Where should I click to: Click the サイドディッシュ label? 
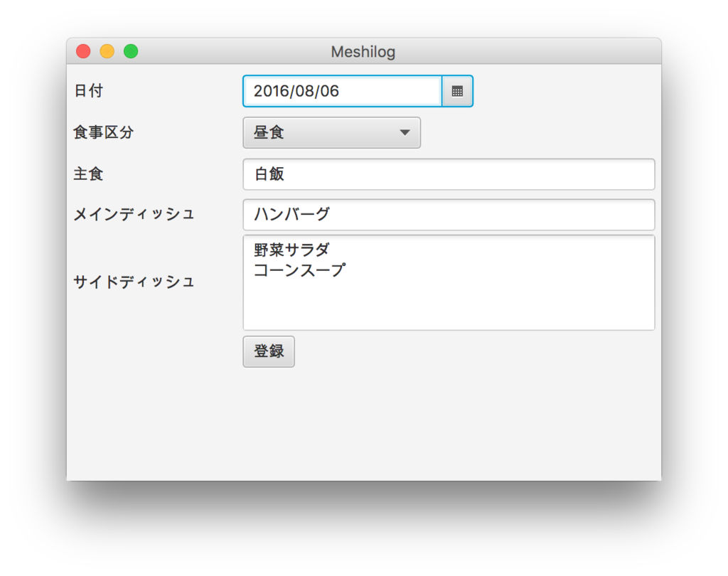click(x=134, y=282)
